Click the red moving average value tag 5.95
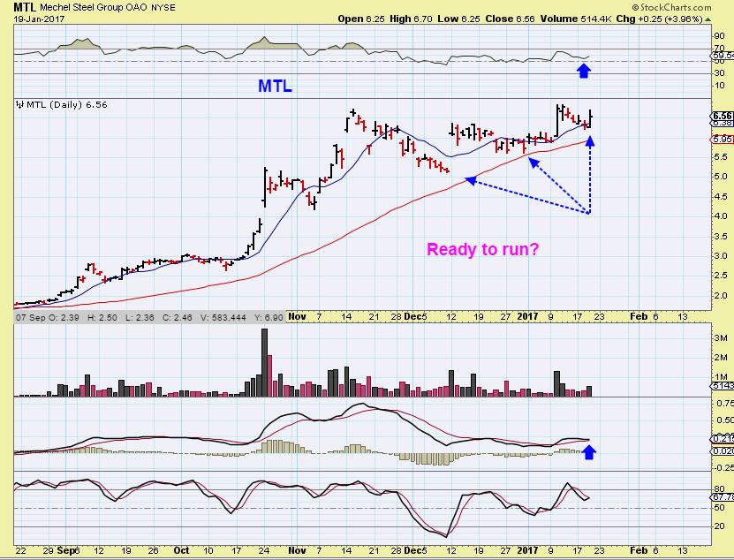 tap(722, 139)
